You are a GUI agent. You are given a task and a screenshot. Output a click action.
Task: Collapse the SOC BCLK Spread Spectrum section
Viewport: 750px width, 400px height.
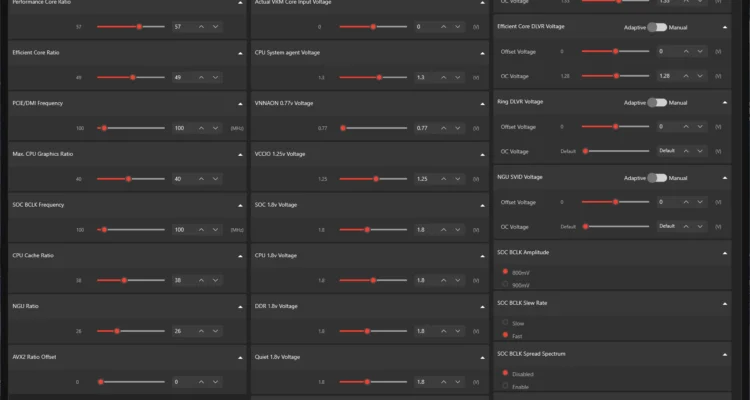click(725, 355)
